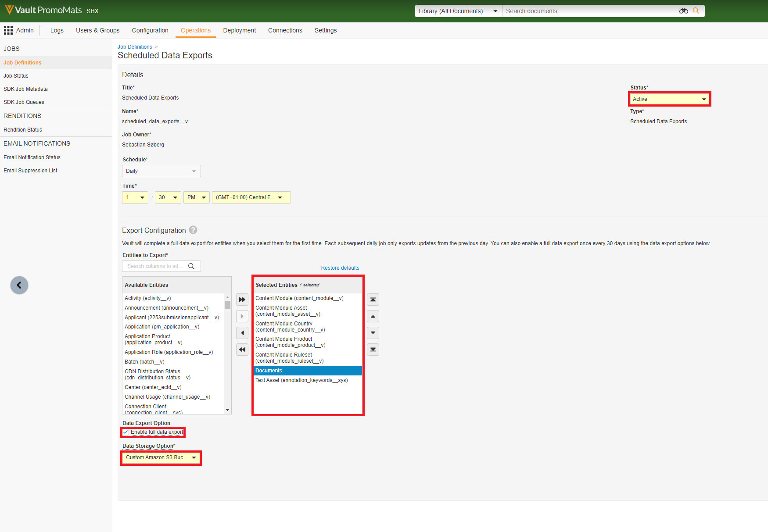Move selected entity to bottom of list
Viewport: 768px width, 532px height.
373,350
